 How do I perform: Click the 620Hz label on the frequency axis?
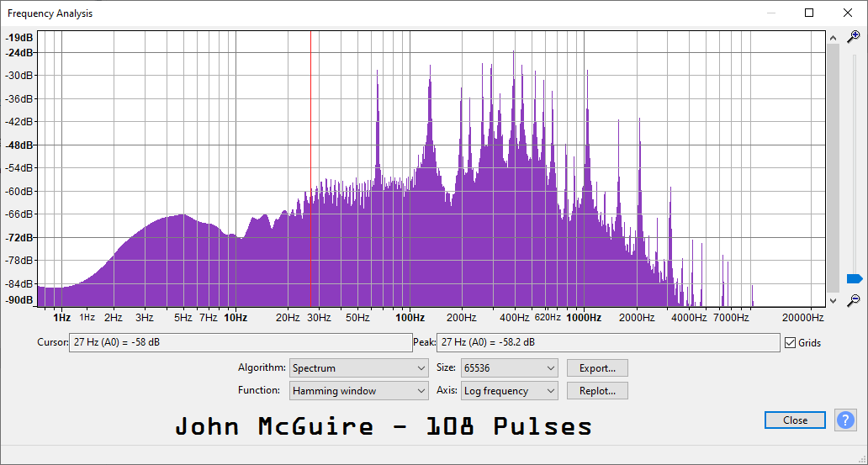tap(548, 318)
